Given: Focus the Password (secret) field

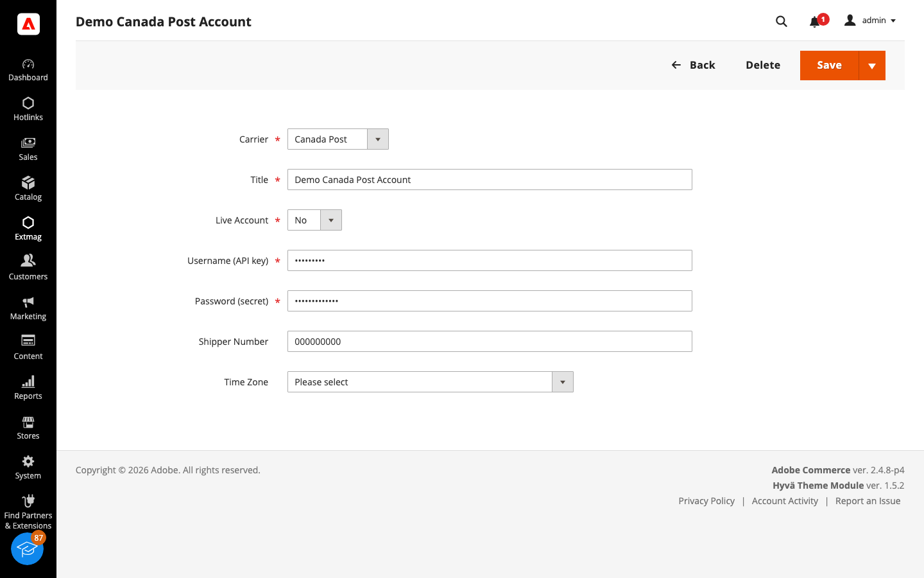Looking at the screenshot, I should (490, 301).
